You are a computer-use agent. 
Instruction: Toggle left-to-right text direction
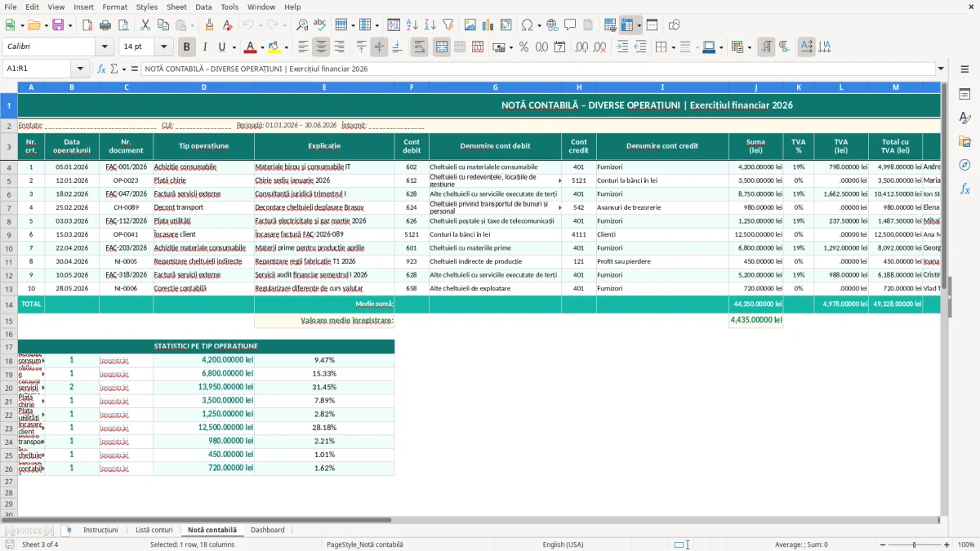coord(766,47)
